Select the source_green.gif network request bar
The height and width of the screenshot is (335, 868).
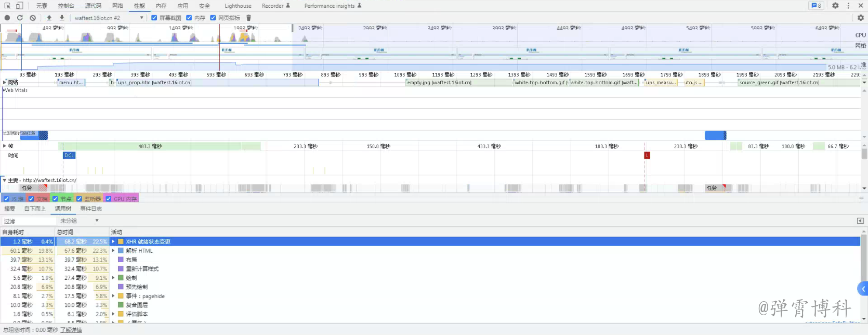(x=798, y=82)
